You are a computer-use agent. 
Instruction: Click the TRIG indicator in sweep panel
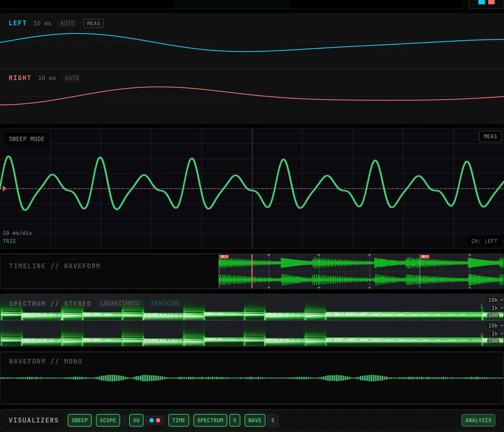[x=9, y=241]
